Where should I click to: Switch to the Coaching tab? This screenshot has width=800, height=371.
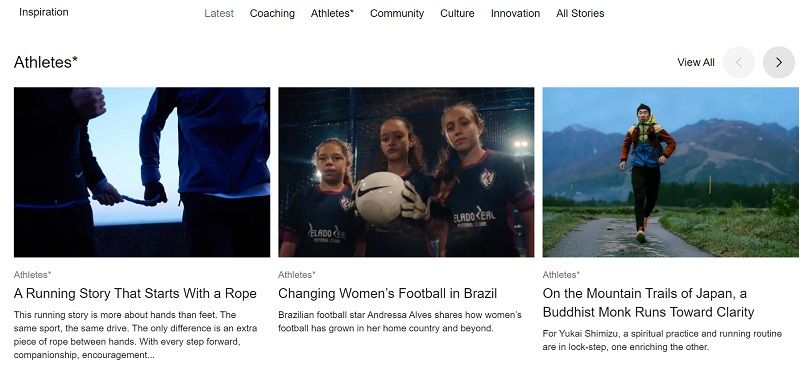click(272, 13)
